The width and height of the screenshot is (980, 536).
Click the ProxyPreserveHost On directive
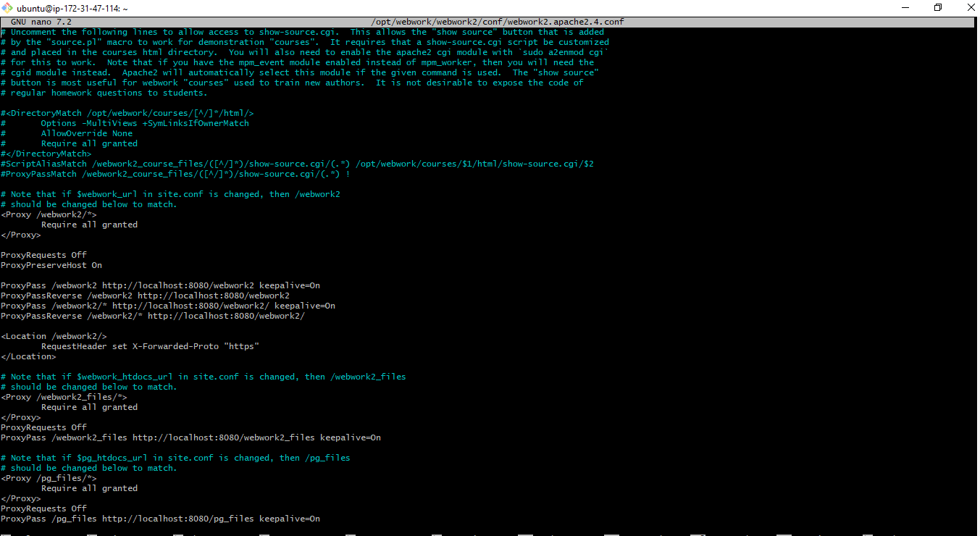(x=51, y=265)
